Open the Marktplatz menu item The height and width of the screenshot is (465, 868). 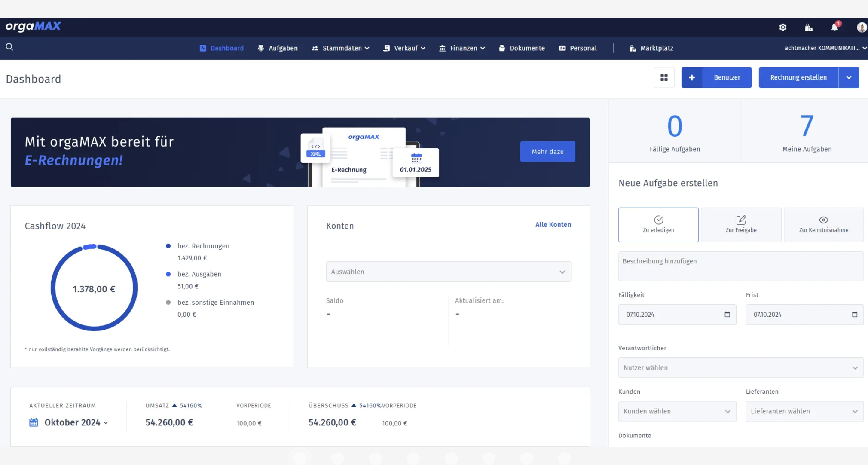click(x=651, y=48)
